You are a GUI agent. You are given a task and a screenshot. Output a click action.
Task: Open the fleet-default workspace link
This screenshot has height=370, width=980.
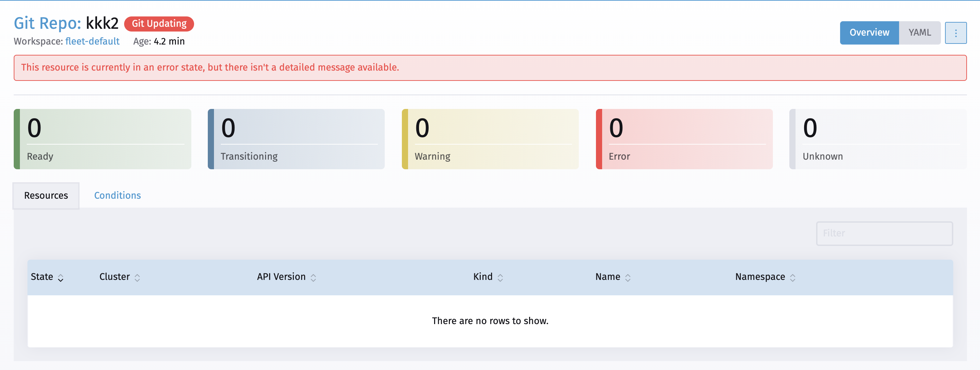[92, 41]
